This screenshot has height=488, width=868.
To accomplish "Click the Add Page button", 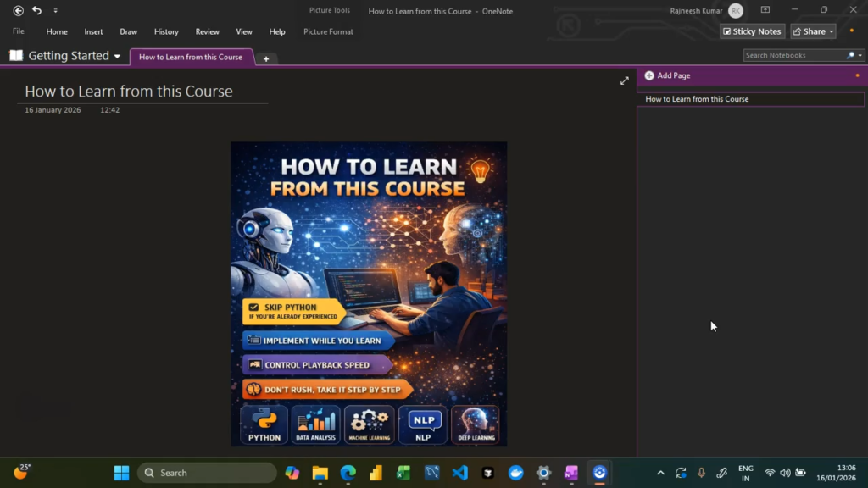I will pos(668,75).
